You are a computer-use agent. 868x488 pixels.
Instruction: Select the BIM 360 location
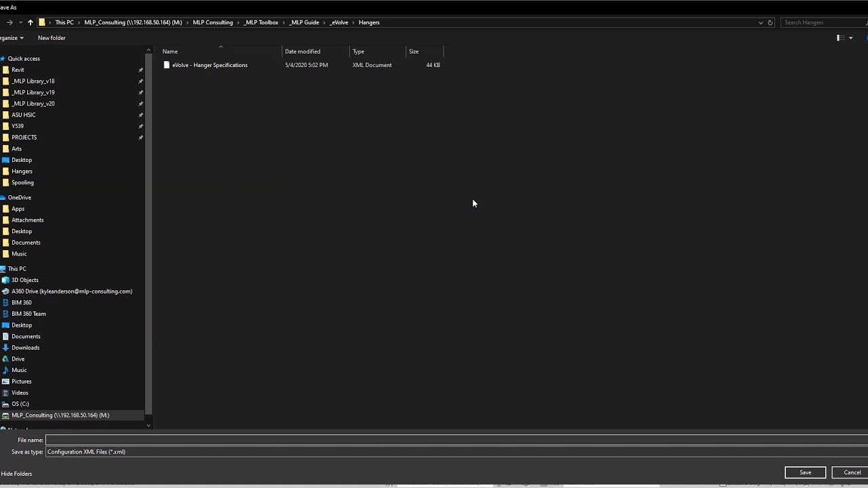click(21, 303)
